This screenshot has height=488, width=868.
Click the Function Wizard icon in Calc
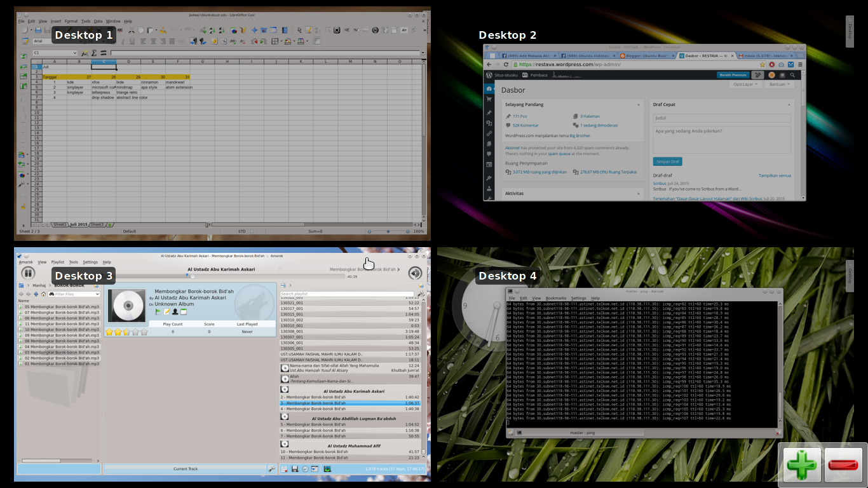point(85,53)
